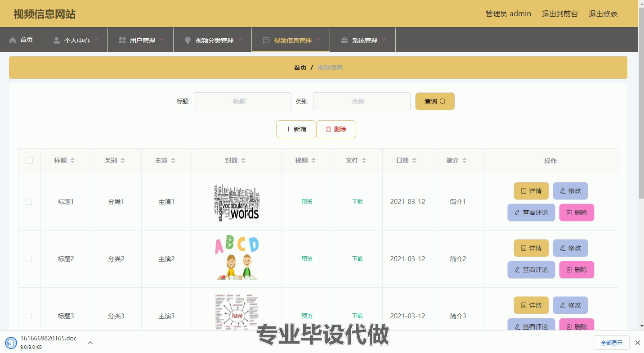Expand the 视频分类管理 dropdown arrow

[x=240, y=40]
